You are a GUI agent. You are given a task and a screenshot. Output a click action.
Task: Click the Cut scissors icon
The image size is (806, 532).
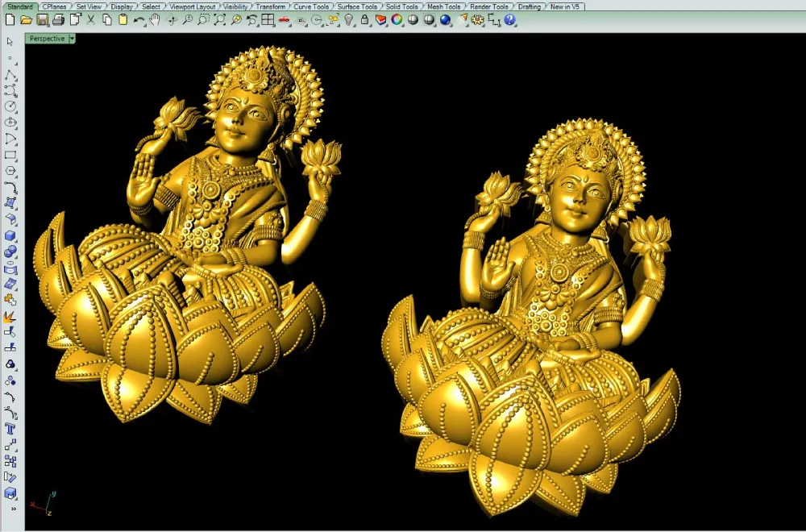tap(91, 20)
